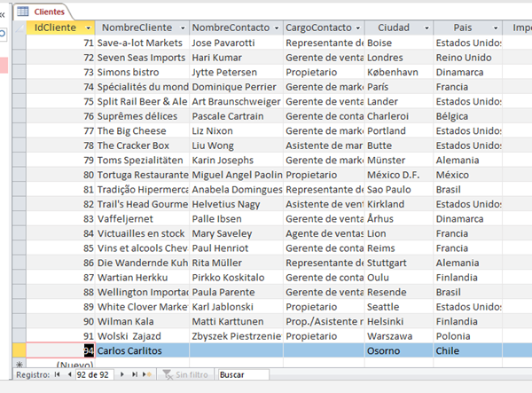Open Pais column filter dropdown
This screenshot has height=393, width=532.
tap(496, 28)
